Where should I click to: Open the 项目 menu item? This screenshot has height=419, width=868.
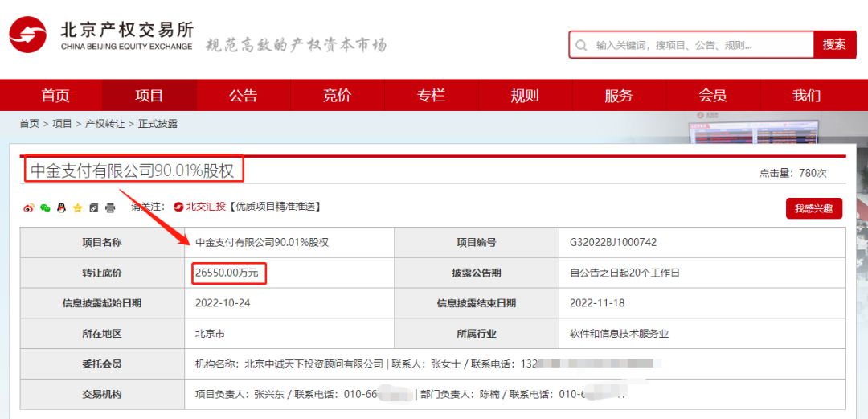click(149, 96)
